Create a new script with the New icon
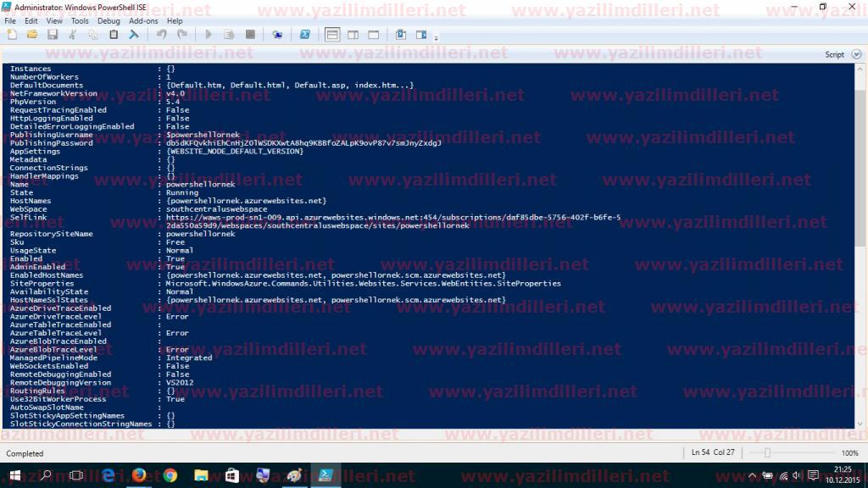 coord(12,35)
